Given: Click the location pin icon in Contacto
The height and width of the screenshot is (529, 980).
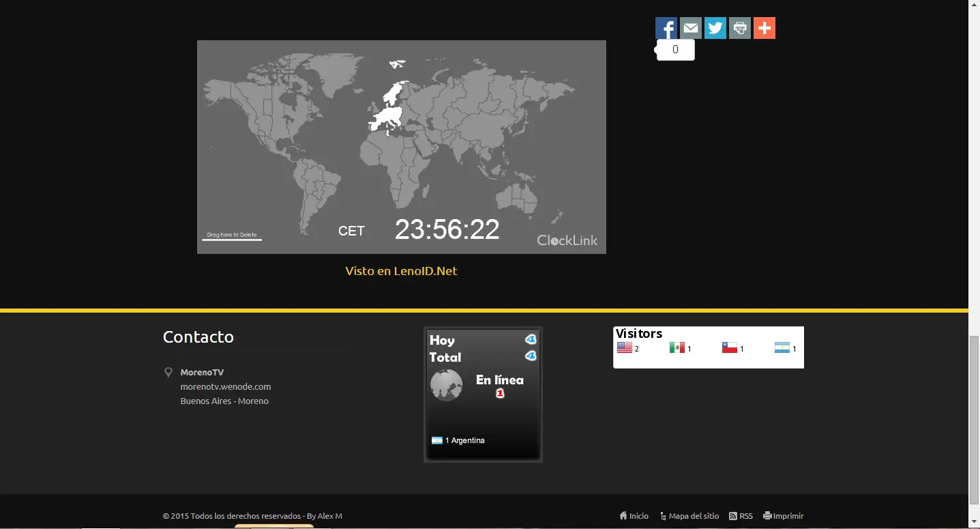Looking at the screenshot, I should coord(168,372).
